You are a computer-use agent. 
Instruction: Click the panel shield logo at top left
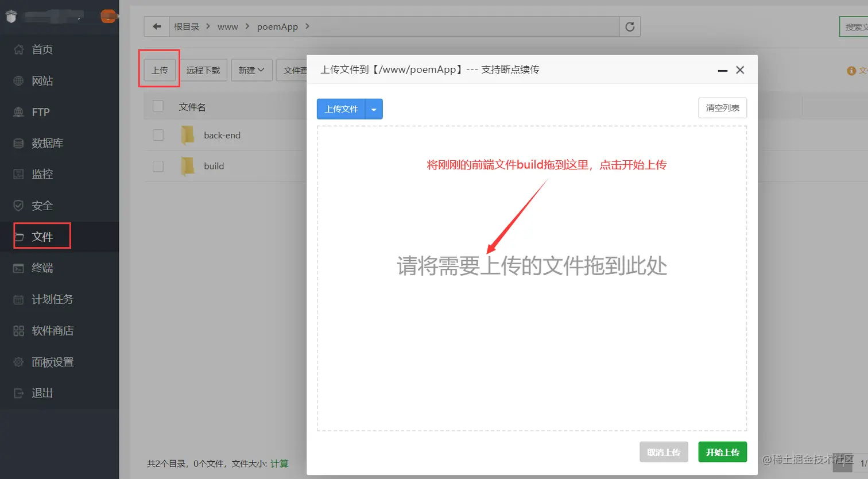11,16
